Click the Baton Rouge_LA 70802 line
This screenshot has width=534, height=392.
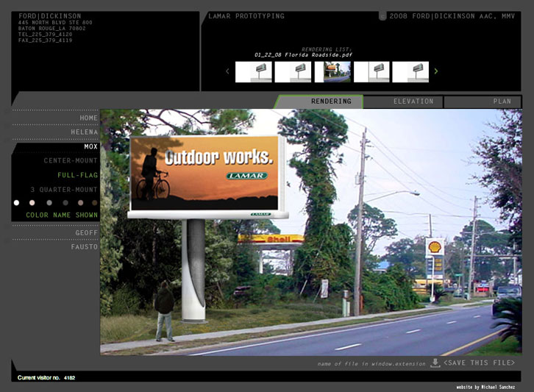pos(51,28)
